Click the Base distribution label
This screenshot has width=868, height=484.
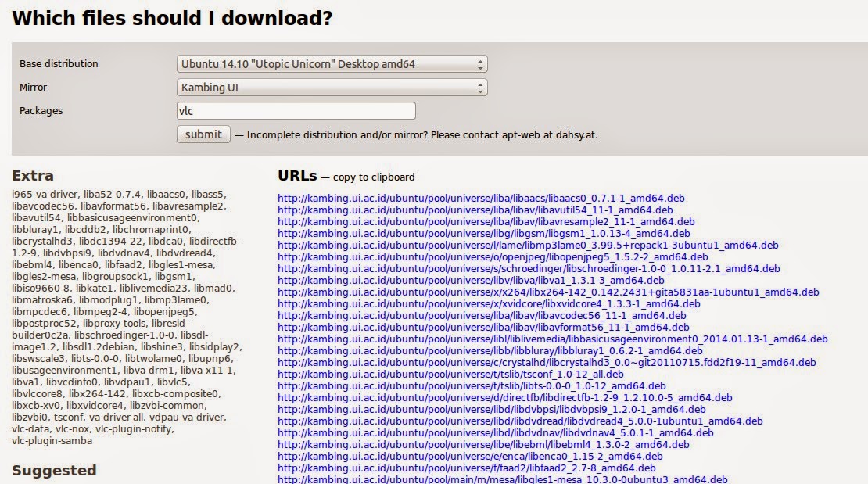pos(59,63)
